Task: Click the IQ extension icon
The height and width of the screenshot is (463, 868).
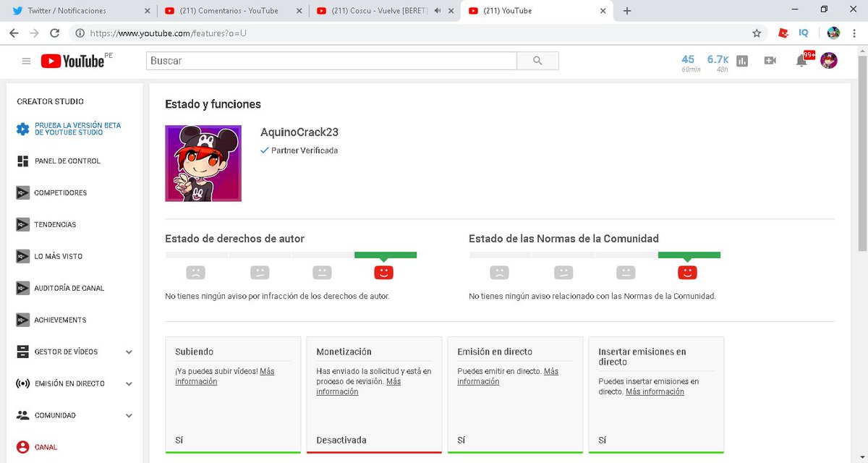Action: click(804, 33)
